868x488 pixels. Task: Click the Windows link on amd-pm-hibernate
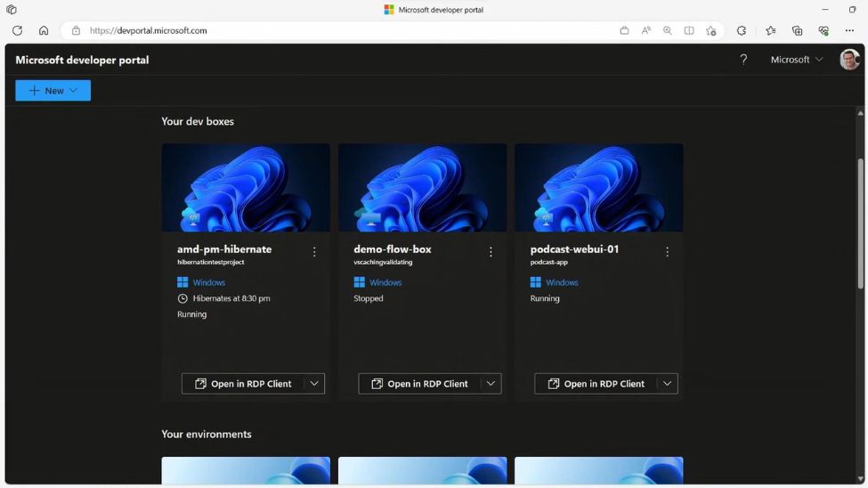[x=208, y=282]
